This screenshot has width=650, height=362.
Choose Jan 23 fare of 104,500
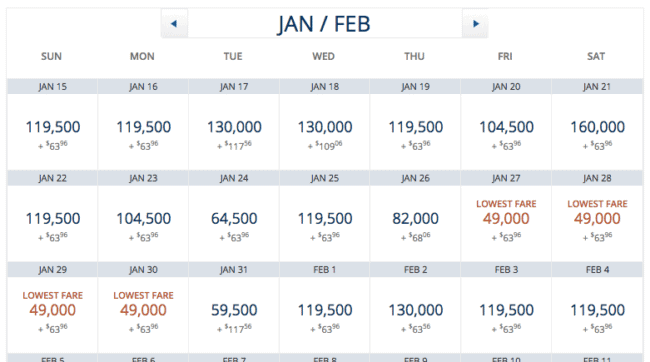(x=143, y=223)
